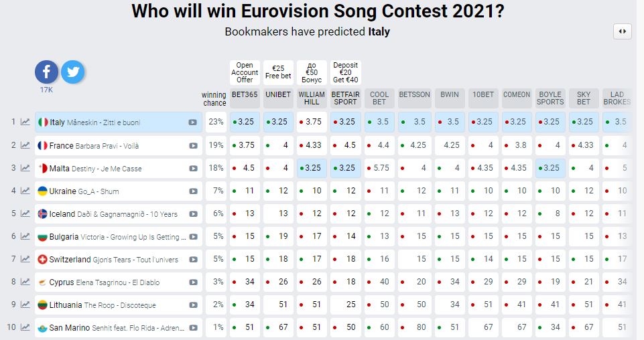Image resolution: width=644 pixels, height=340 pixels.
Task: Play Lithuania's Discoteque video
Action: (x=193, y=305)
